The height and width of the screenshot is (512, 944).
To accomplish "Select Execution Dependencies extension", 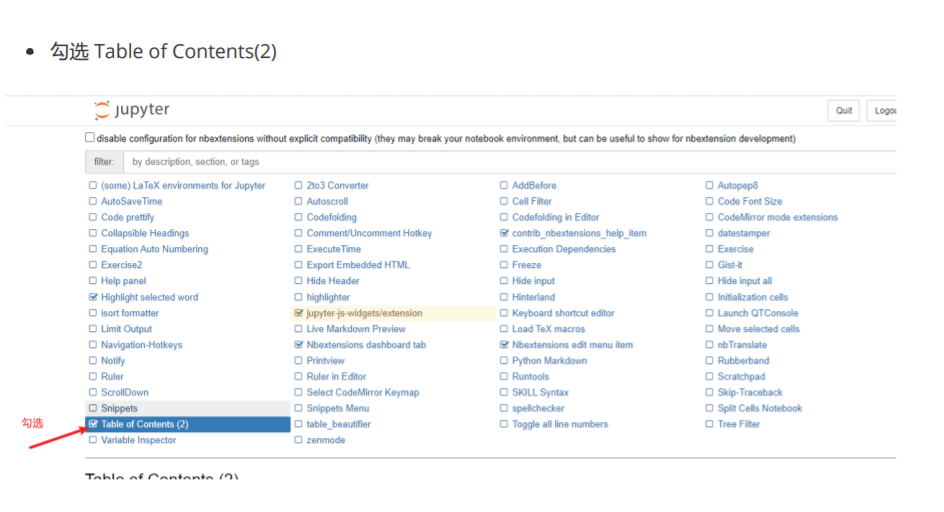I will [564, 249].
